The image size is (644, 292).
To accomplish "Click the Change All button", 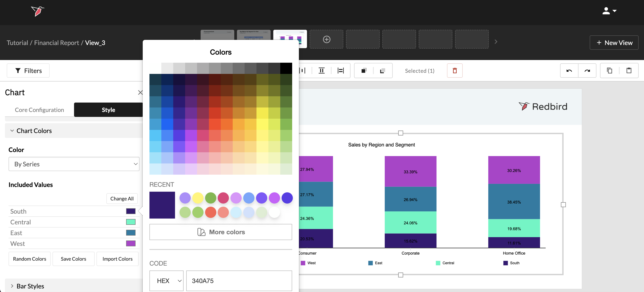I will pyautogui.click(x=122, y=199).
